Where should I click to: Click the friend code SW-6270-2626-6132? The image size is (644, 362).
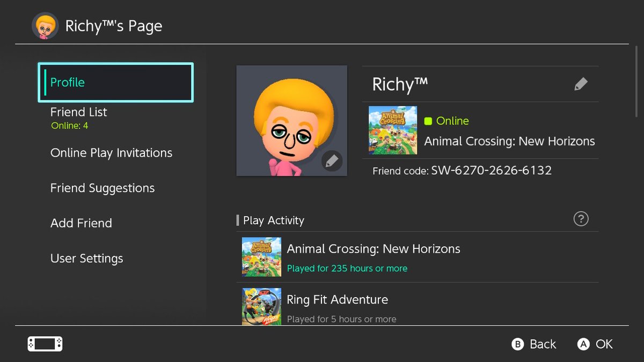(492, 171)
